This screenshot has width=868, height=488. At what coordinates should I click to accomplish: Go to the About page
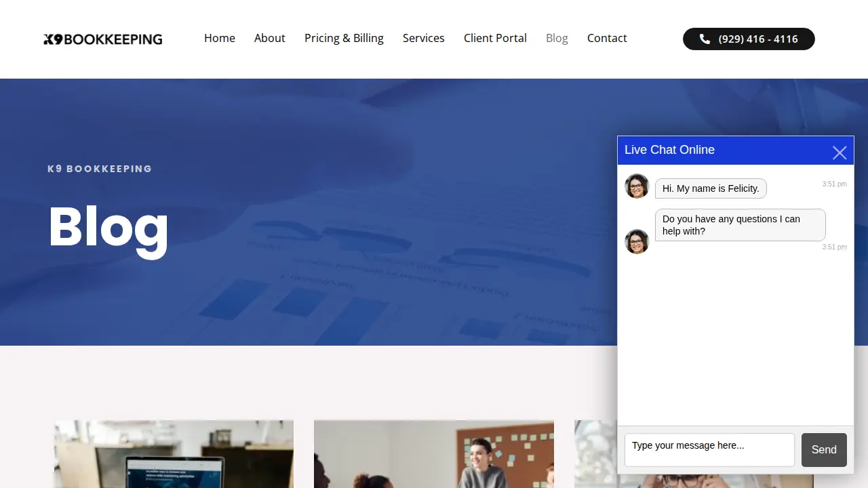tap(270, 38)
